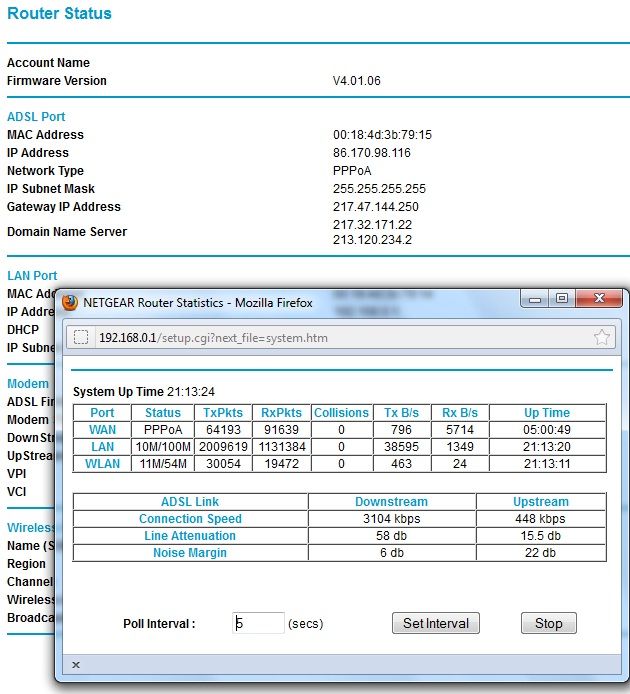Screen dimensions: 630x694
Task: Minimize the Router Statistics window
Action: (x=535, y=299)
